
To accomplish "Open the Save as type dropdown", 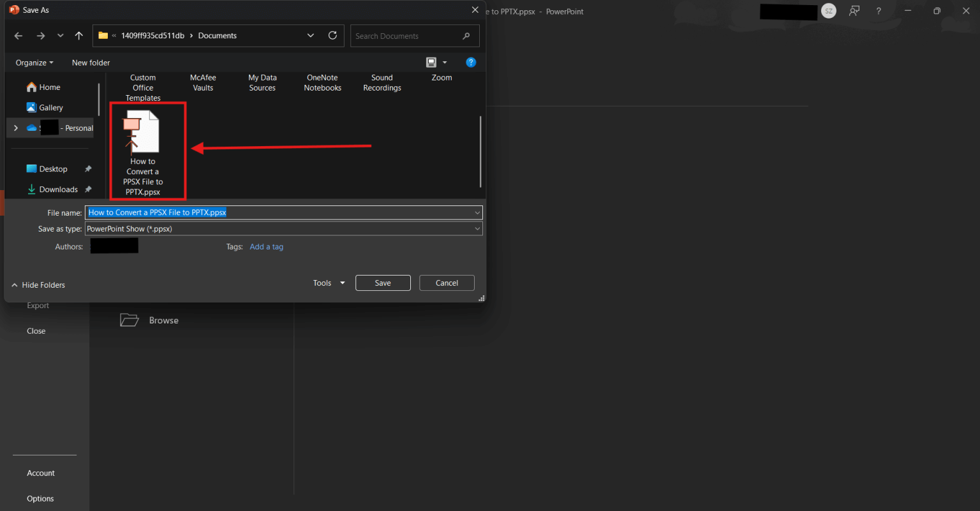I will click(x=477, y=229).
